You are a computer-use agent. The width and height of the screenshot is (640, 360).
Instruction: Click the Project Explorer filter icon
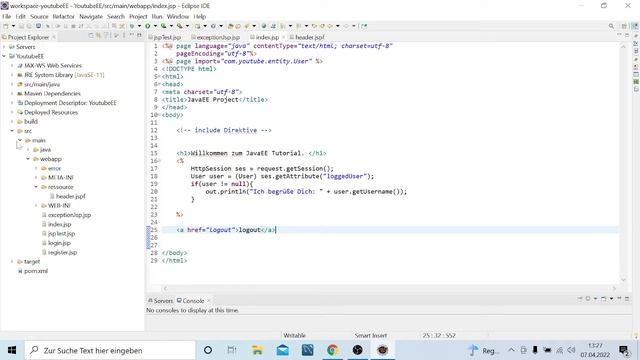106,36
